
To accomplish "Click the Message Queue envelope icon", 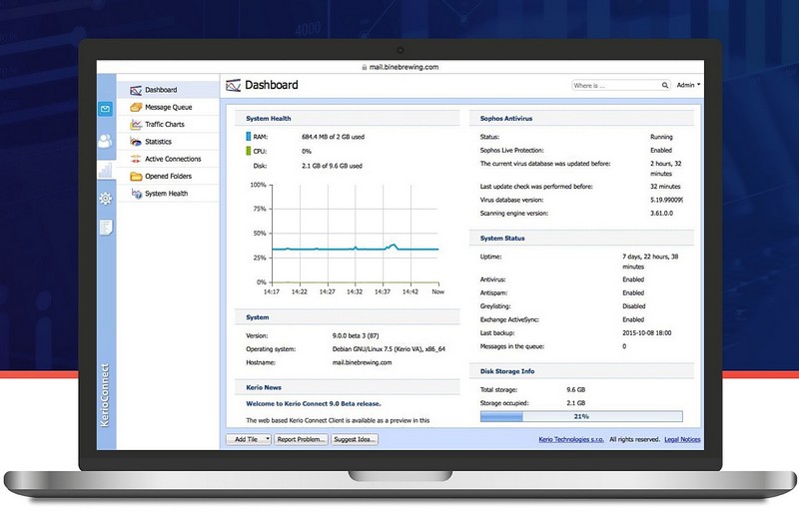I will (136, 107).
